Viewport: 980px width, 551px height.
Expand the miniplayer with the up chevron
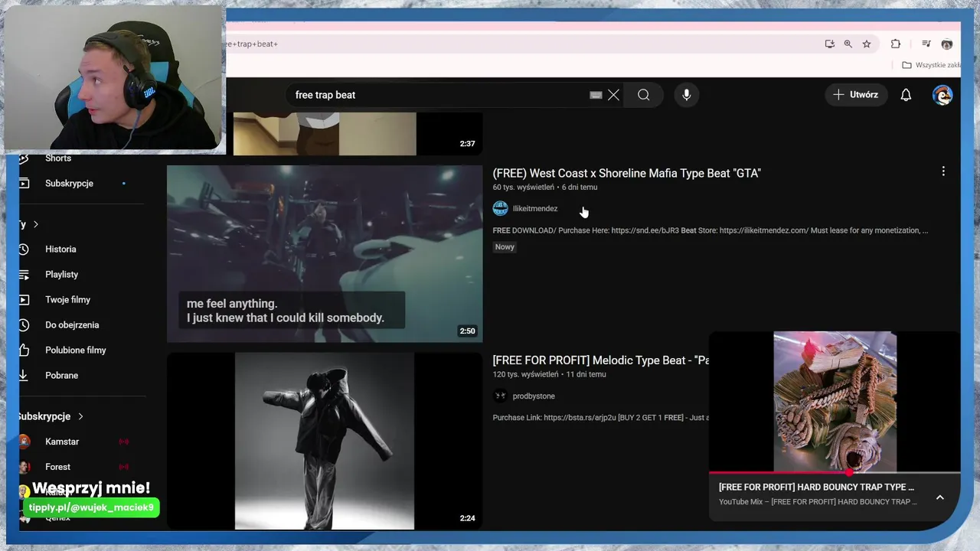point(940,497)
